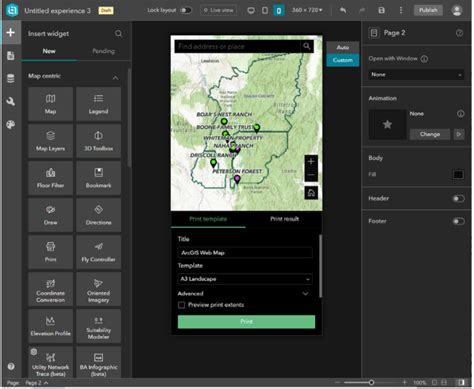Screen dimensions: 474x389
Task: Select the Print result tab
Action: [284, 219]
